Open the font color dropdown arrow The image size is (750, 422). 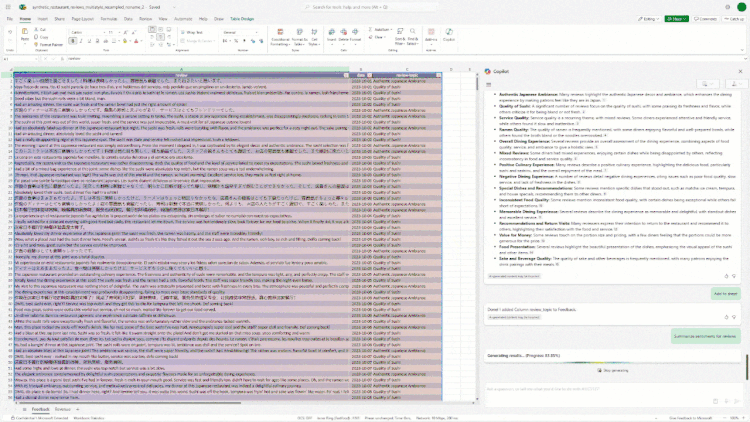(x=141, y=41)
